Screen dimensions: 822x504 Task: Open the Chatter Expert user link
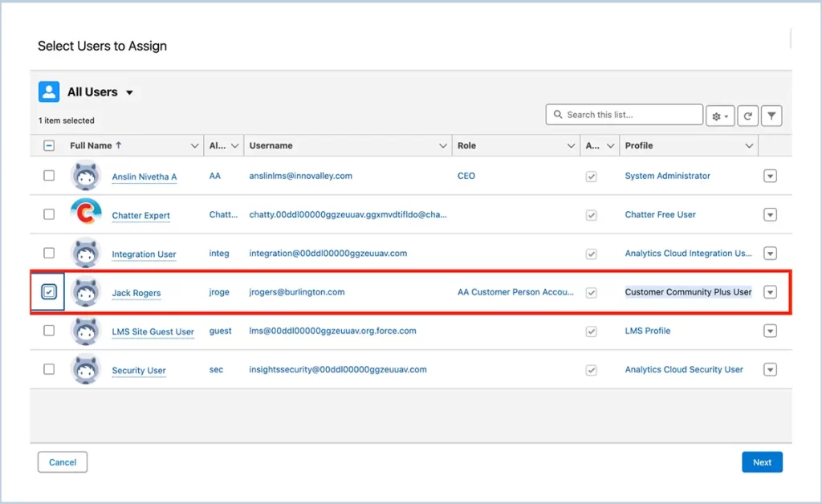coord(141,215)
